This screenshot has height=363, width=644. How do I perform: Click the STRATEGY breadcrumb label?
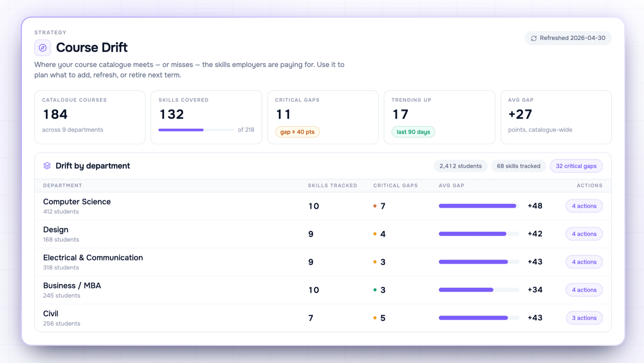click(x=50, y=33)
